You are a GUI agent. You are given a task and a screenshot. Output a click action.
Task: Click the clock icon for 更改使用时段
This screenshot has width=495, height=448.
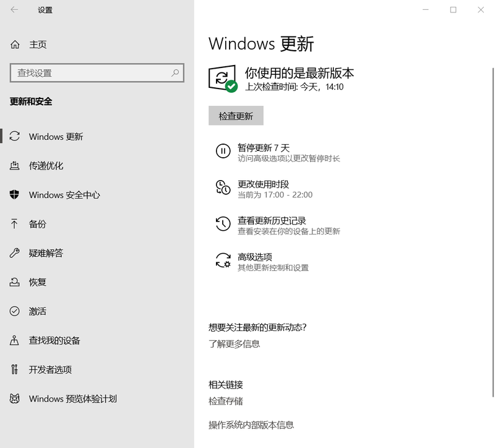(x=223, y=187)
